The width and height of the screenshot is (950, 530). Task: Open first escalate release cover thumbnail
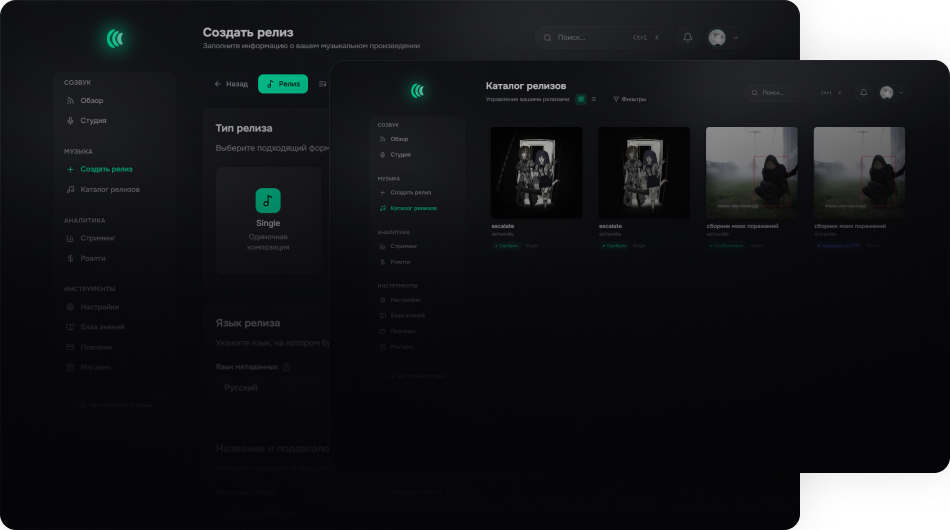pyautogui.click(x=536, y=173)
